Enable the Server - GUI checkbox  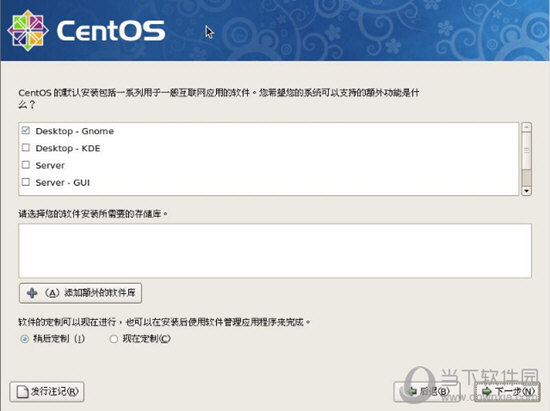26,182
